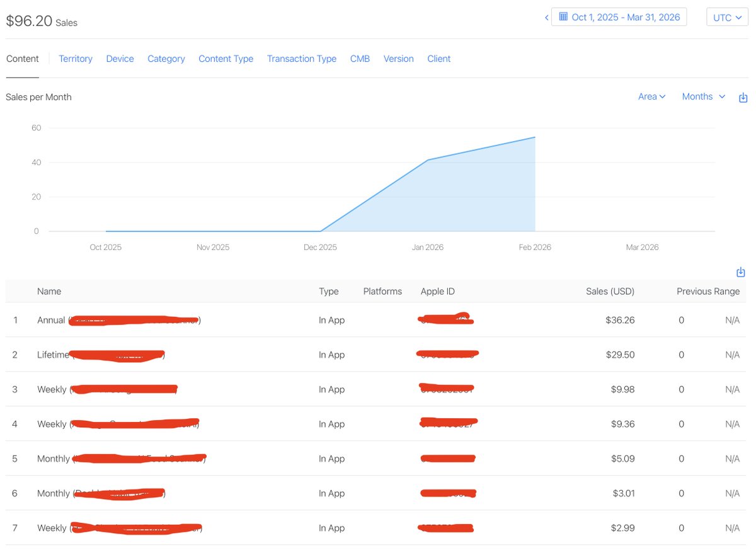Click the Dec 2025 axis label
This screenshot has width=756, height=550.
tap(320, 247)
